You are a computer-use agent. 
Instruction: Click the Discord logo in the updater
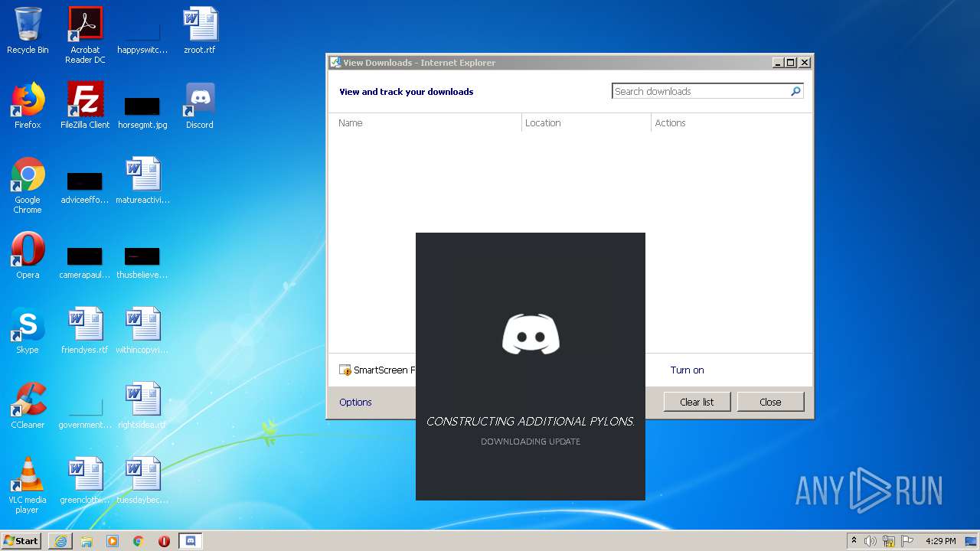click(531, 334)
